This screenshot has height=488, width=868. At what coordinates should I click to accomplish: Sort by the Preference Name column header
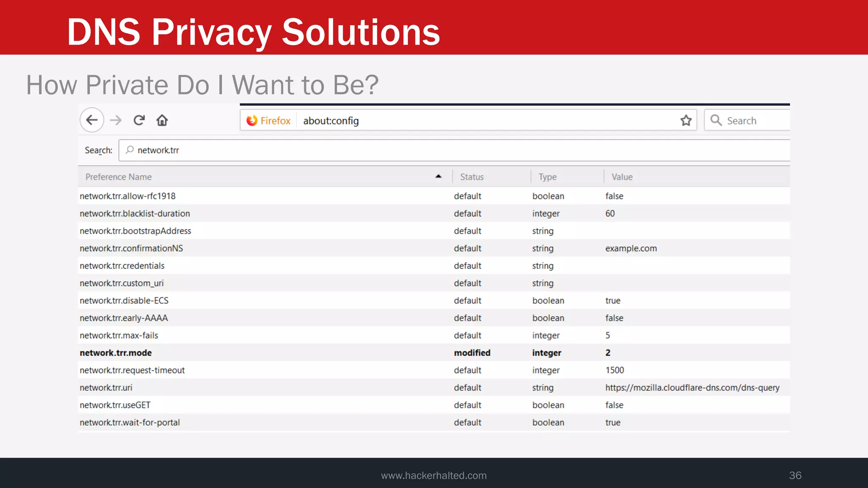tap(265, 177)
